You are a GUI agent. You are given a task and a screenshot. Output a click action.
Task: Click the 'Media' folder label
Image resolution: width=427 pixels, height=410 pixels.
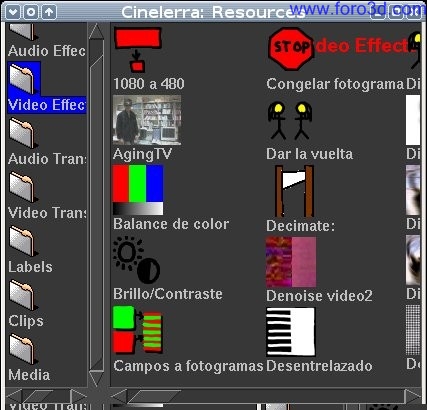[x=29, y=375]
